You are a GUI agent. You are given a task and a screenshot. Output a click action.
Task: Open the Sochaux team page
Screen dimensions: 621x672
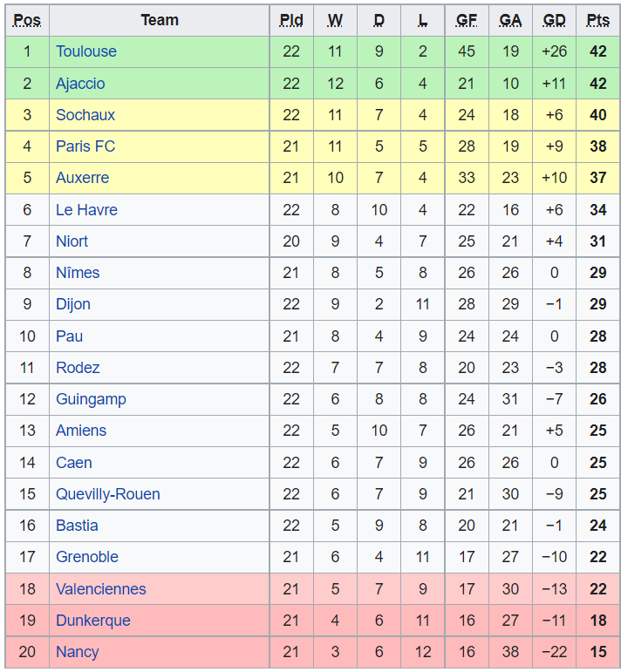85,115
